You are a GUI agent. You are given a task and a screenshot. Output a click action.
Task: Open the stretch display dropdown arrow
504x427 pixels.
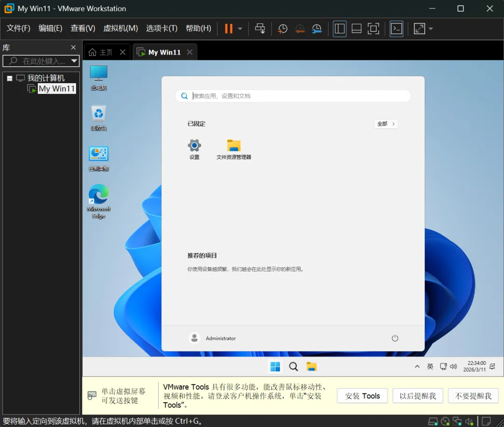(x=431, y=28)
